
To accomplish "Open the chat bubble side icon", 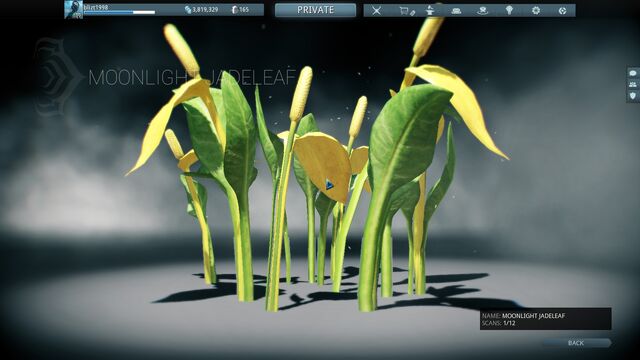I will pyautogui.click(x=633, y=73).
